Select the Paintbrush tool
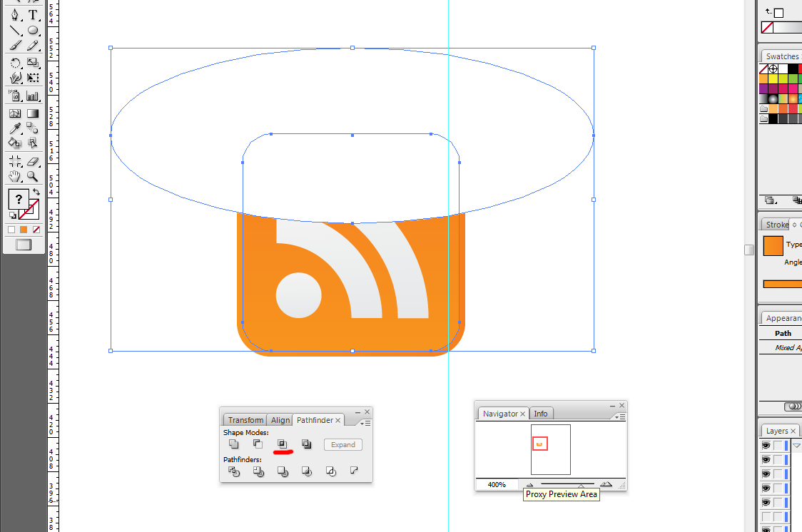 tap(15, 46)
